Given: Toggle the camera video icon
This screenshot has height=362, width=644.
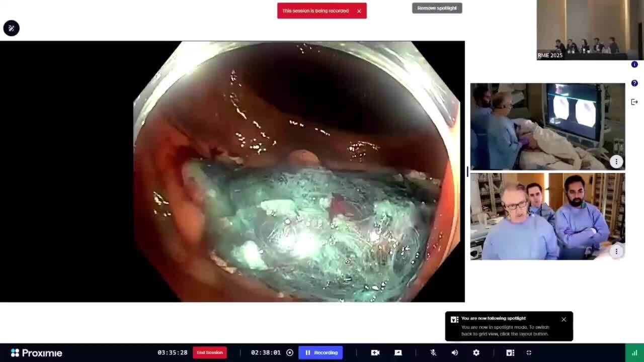Looking at the screenshot, I should [375, 352].
